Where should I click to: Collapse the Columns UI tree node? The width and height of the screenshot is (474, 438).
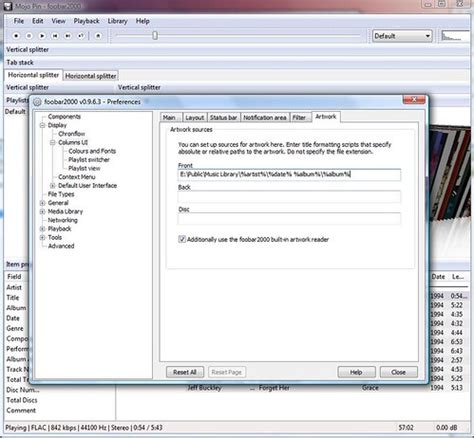[x=53, y=143]
